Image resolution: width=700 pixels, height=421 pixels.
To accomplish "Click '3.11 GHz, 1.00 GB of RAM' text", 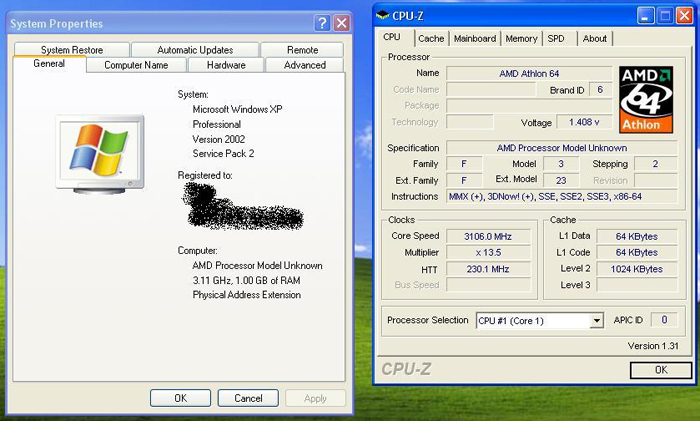I will point(246,280).
